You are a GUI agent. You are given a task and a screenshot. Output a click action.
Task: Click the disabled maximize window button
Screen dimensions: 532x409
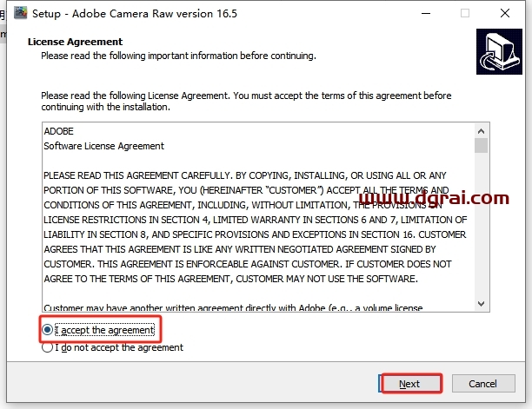[465, 14]
